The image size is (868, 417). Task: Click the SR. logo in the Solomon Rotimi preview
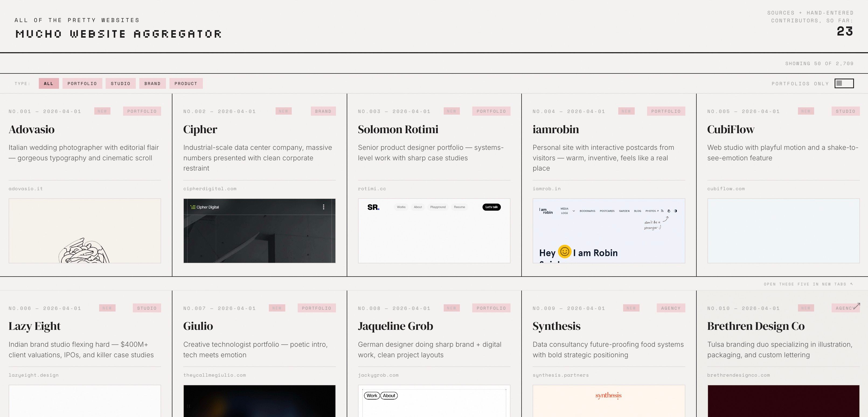(374, 207)
